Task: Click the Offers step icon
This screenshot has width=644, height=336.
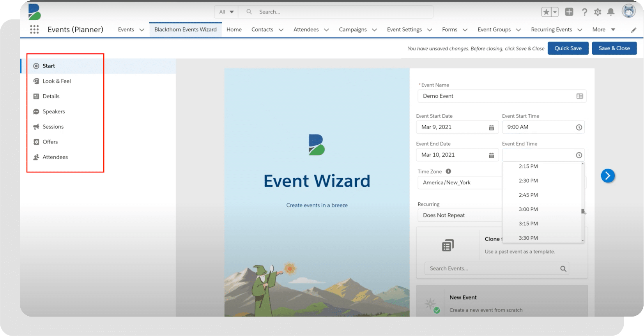Action: click(x=36, y=142)
